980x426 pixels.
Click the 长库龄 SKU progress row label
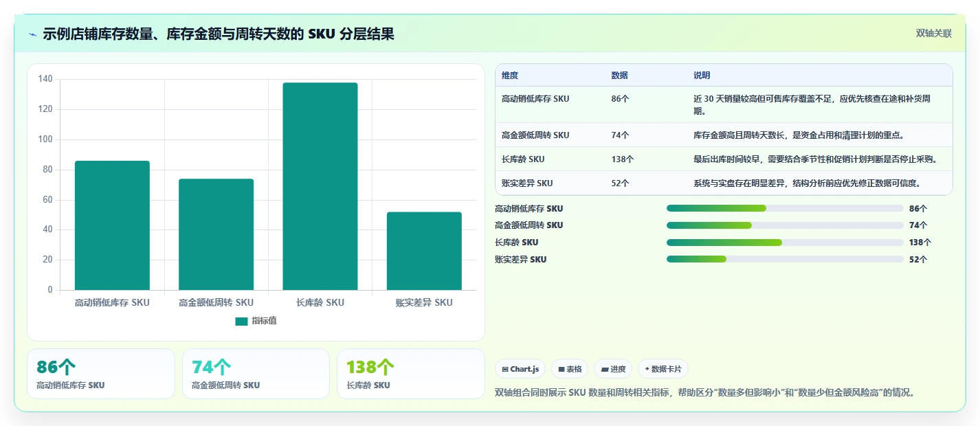[516, 243]
